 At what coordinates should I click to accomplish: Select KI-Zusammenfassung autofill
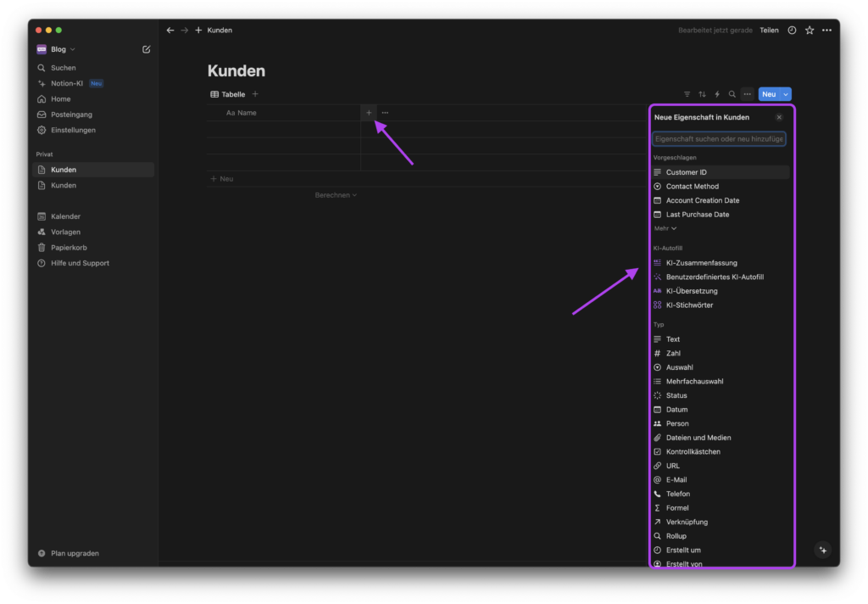click(x=721, y=263)
